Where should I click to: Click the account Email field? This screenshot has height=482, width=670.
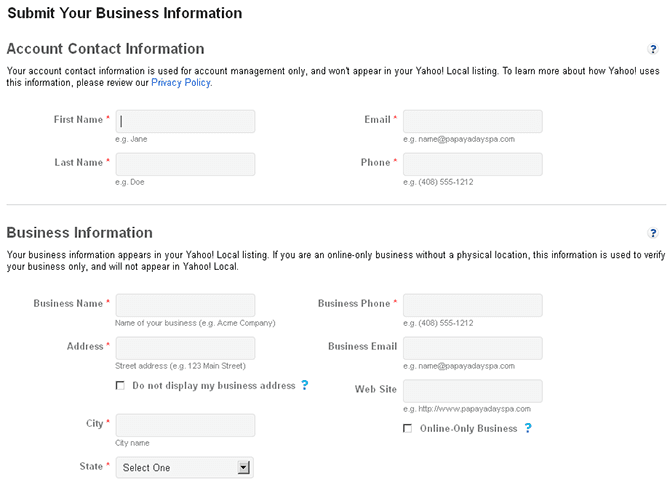click(472, 121)
